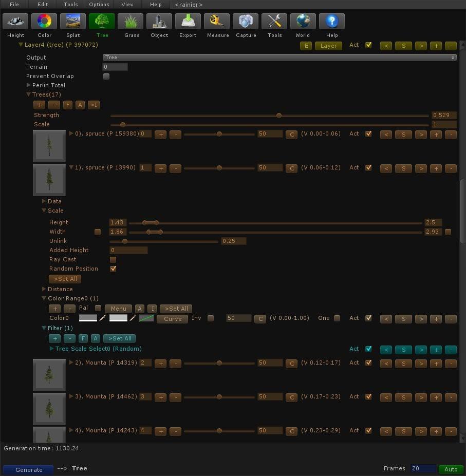Click the Color0 Curve button
Image resolution: width=466 pixels, height=476 pixels.
click(x=173, y=319)
